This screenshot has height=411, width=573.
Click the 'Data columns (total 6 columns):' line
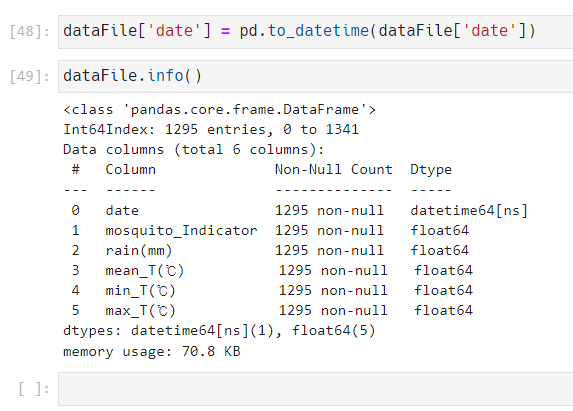(194, 150)
